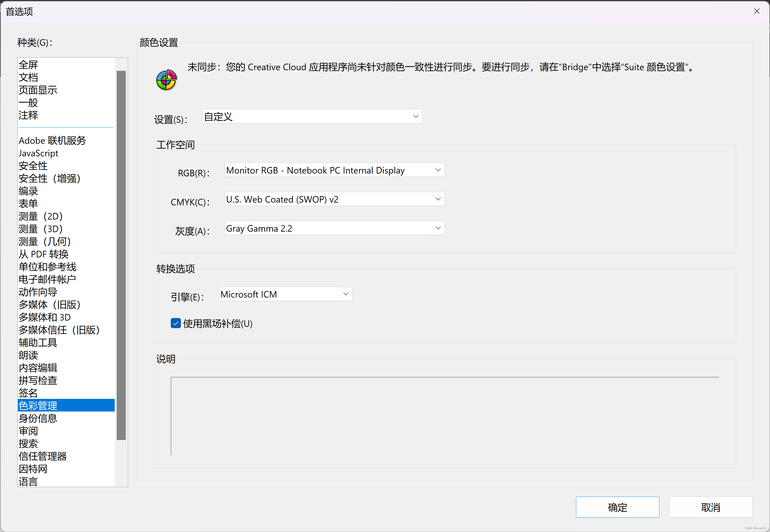This screenshot has height=532, width=770.
Task: Click the color management wheel icon
Action: click(166, 80)
